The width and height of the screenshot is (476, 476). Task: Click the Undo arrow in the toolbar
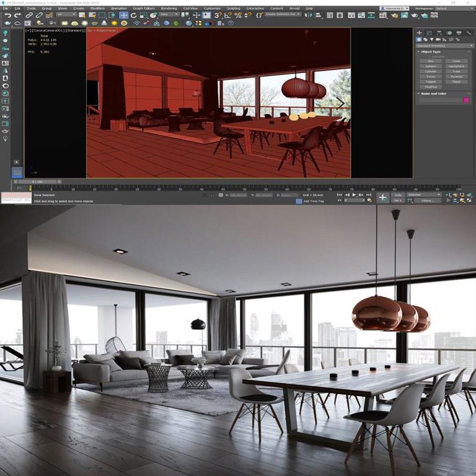[x=7, y=15]
